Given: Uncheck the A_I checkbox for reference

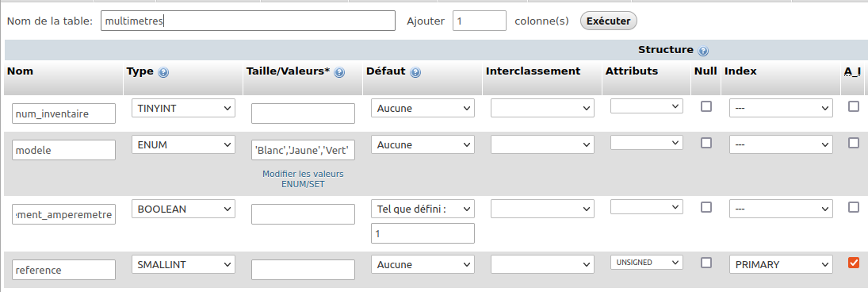Looking at the screenshot, I should [x=854, y=263].
